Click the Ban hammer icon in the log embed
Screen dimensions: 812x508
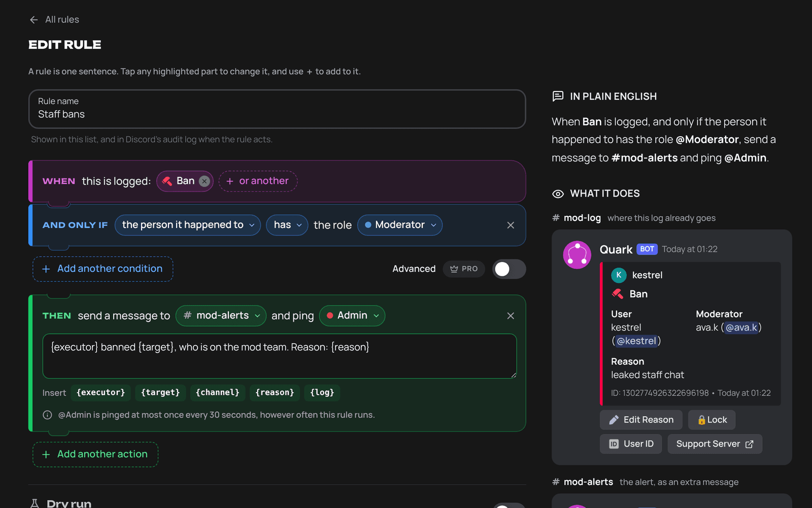tap(618, 294)
